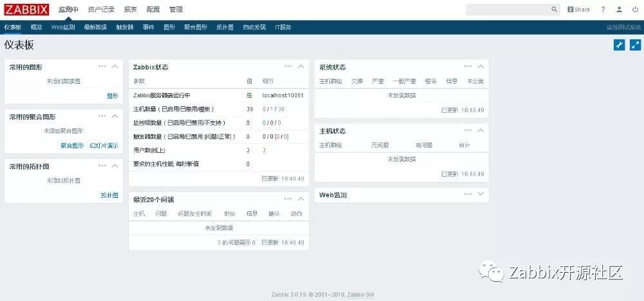The width and height of the screenshot is (644, 301).
Task: Select the 仪表板 submenu tab
Action: tap(13, 27)
